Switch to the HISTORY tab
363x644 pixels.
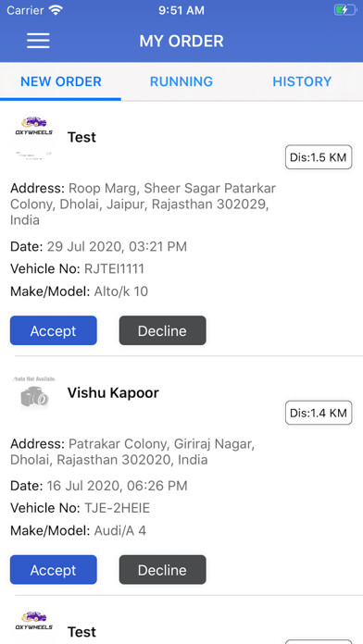pyautogui.click(x=302, y=81)
